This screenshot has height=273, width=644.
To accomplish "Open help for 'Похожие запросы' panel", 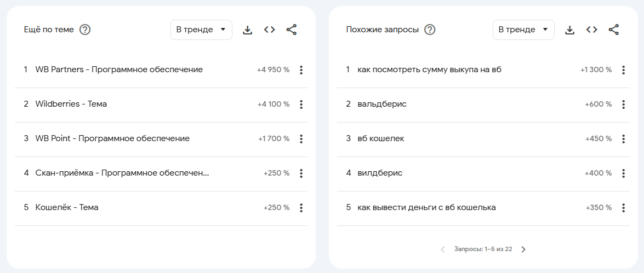I will coord(430,30).
